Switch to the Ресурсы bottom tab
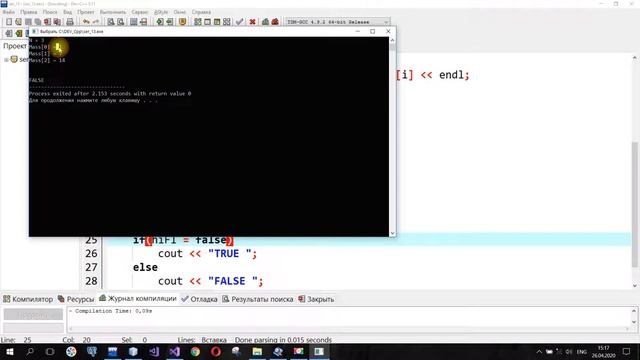Screen dimensions: 640x360 click(x=76, y=299)
